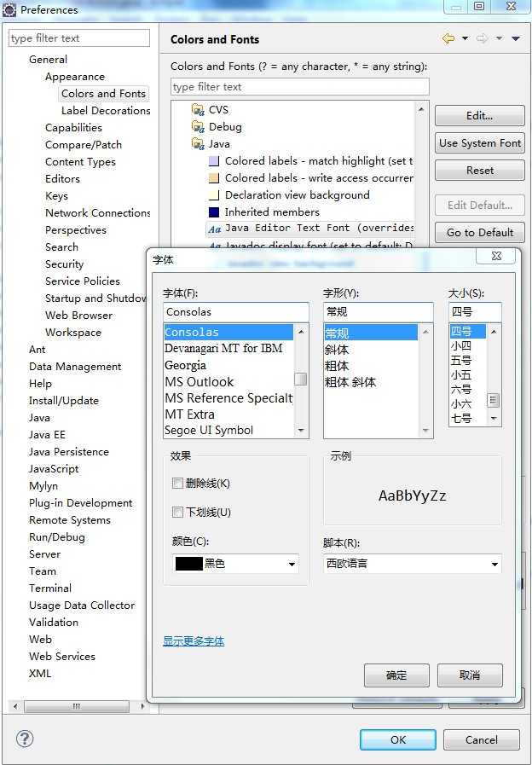Click the Colors and Fonts filter text field
Screen dimensions: 532x765
tap(300, 87)
